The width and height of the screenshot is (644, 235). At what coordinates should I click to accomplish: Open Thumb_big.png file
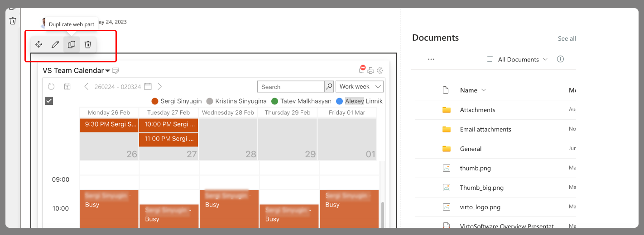click(481, 188)
